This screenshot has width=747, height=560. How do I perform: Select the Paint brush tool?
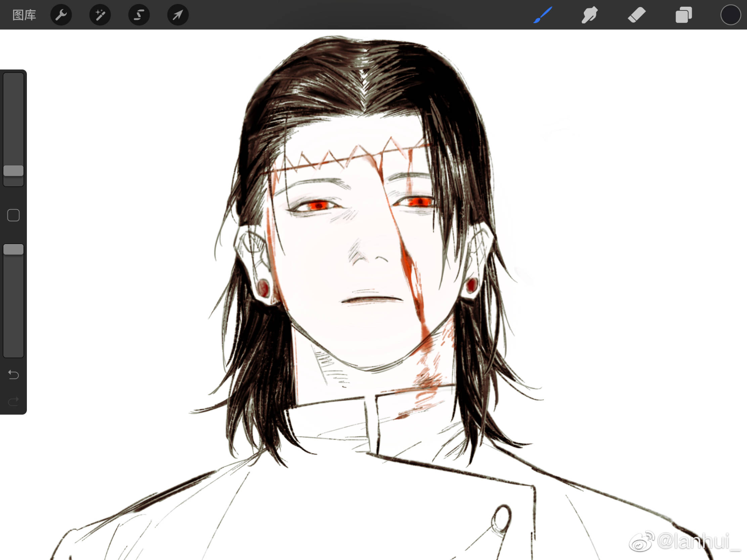(x=543, y=15)
